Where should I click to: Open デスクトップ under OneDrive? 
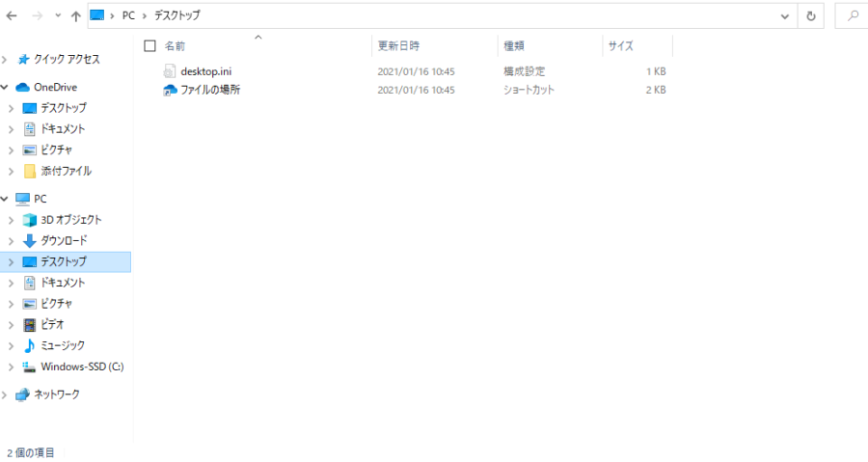(64, 108)
